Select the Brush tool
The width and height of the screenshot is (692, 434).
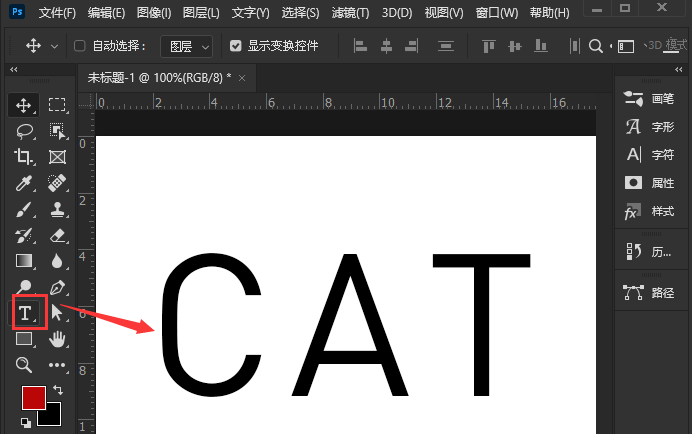23,209
